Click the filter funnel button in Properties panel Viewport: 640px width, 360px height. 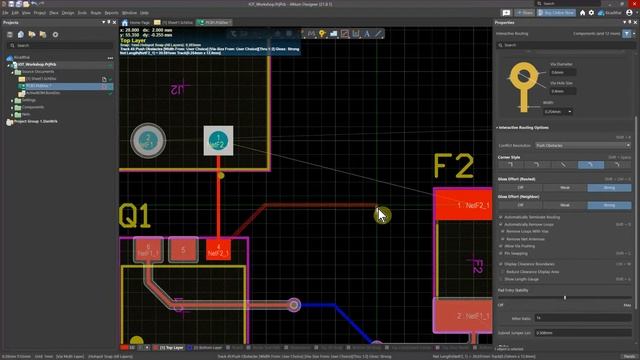627,34
